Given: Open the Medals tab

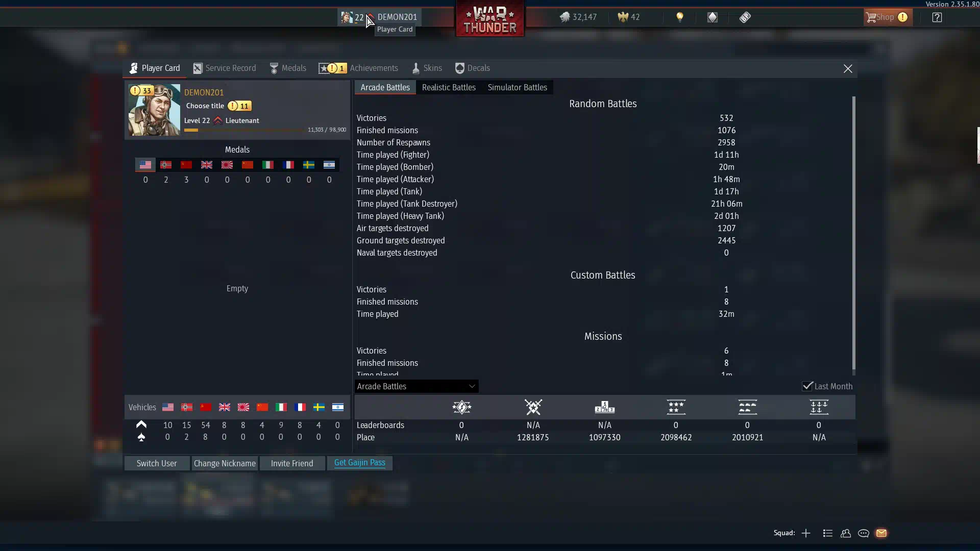Looking at the screenshot, I should coord(288,68).
